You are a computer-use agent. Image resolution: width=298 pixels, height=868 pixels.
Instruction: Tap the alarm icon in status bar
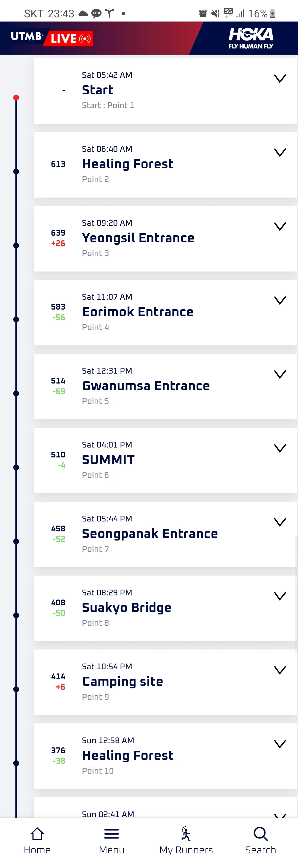pyautogui.click(x=203, y=14)
